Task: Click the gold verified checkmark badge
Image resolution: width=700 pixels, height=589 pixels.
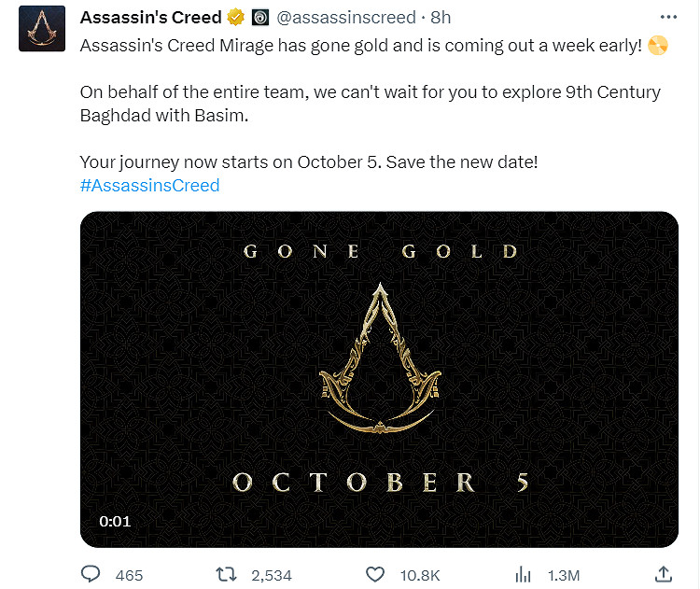Action: pyautogui.click(x=235, y=18)
